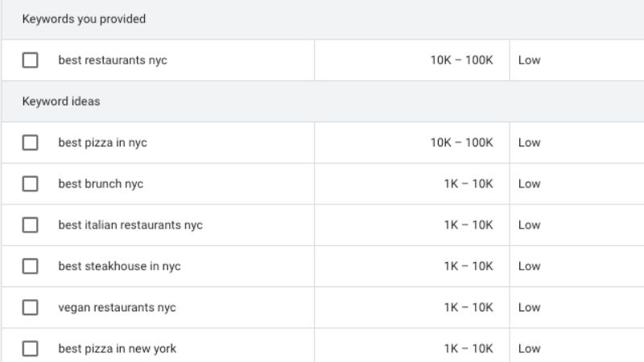
Task: Click Low competition for vegan restaurants nyc
Action: tap(529, 307)
